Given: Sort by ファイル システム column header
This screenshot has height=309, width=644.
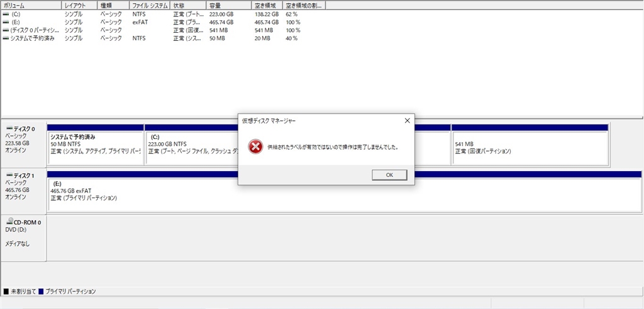Looking at the screenshot, I should point(150,6).
